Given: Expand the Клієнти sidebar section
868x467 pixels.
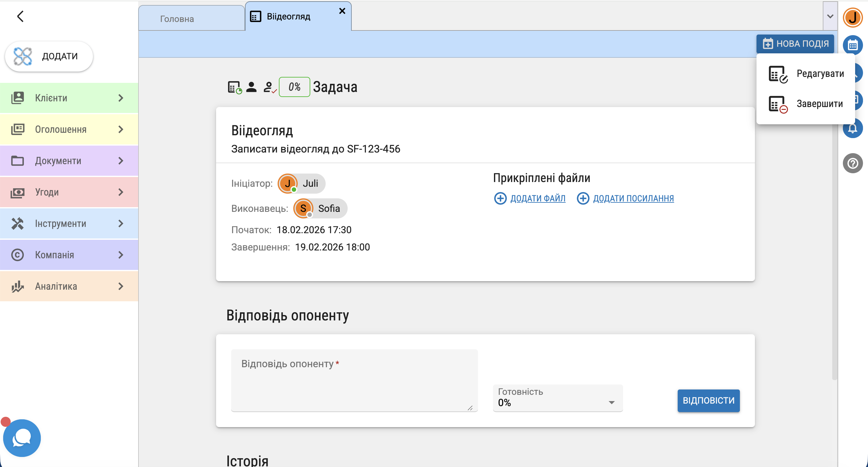Looking at the screenshot, I should 69,98.
